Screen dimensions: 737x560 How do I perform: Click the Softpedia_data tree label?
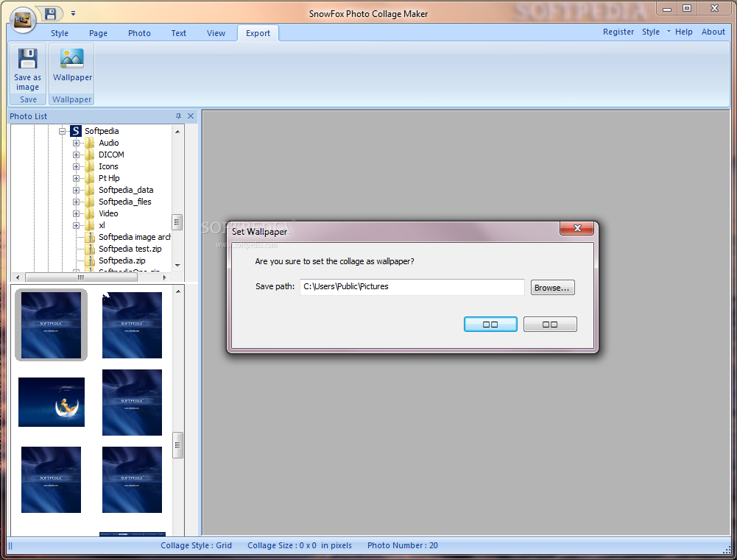tap(126, 190)
